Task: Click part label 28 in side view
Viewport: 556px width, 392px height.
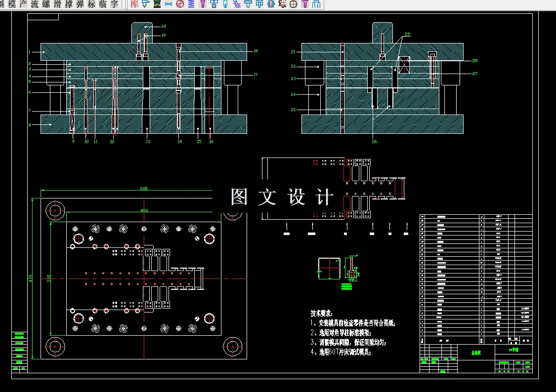Action: point(475,61)
